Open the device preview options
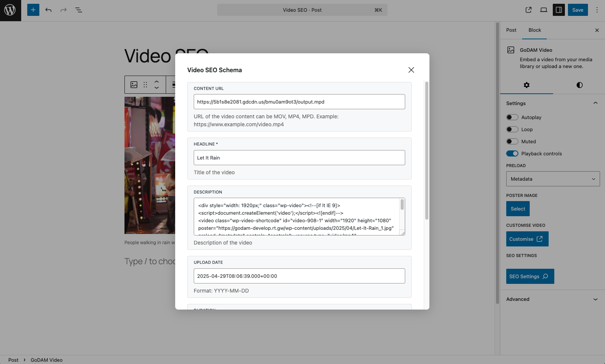 coord(544,10)
